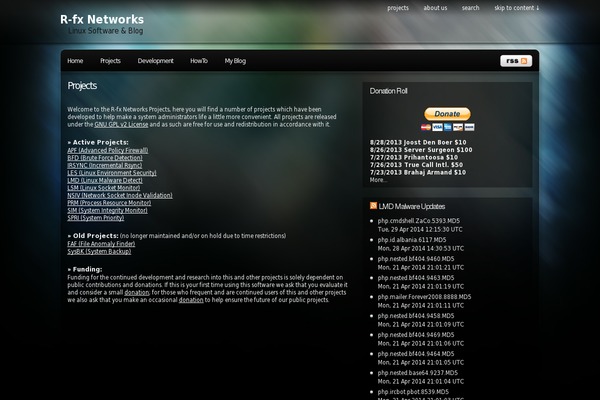Screen dimensions: 600x400
Task: Click the 'Donation Roll' heading
Action: 388,91
